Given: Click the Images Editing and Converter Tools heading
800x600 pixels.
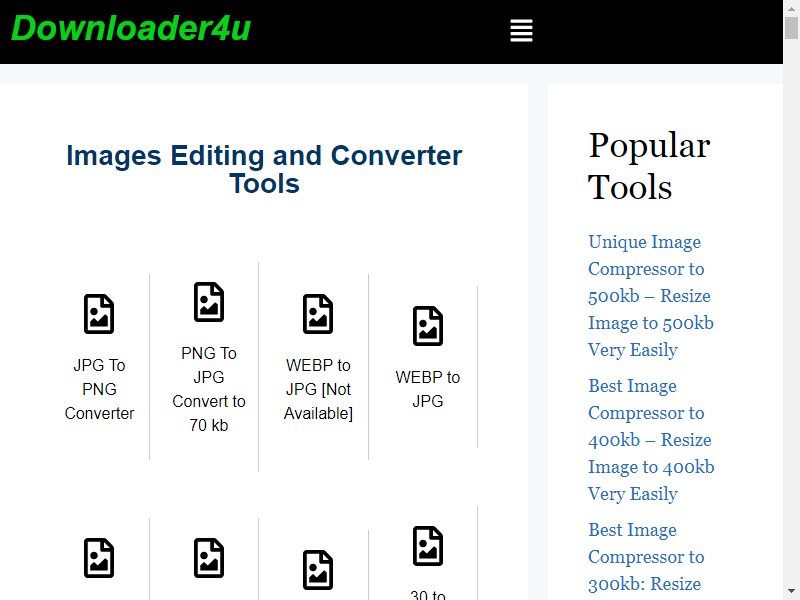Looking at the screenshot, I should [264, 169].
